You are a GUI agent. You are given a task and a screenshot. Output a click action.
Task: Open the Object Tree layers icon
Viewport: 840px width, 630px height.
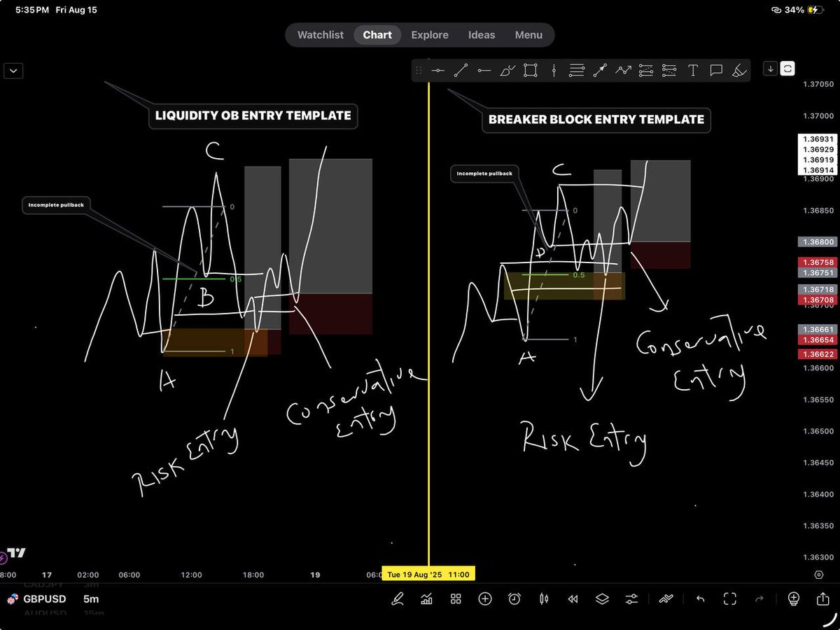click(601, 598)
